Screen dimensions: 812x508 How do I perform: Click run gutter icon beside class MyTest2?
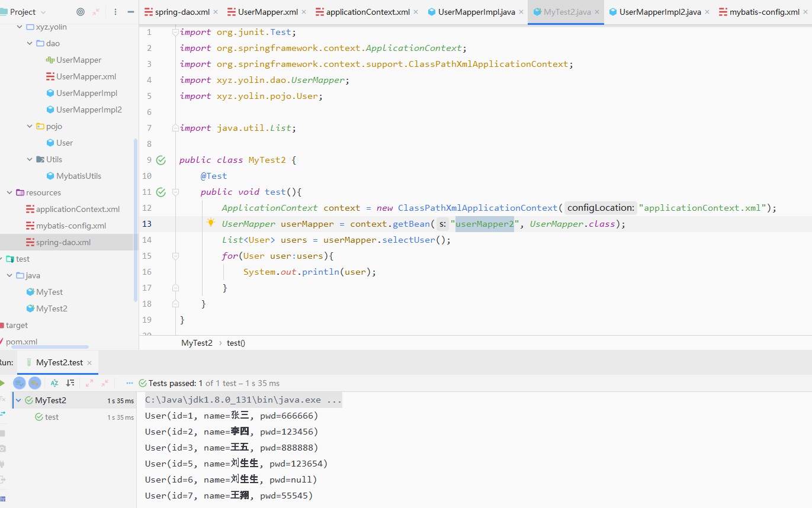click(161, 160)
